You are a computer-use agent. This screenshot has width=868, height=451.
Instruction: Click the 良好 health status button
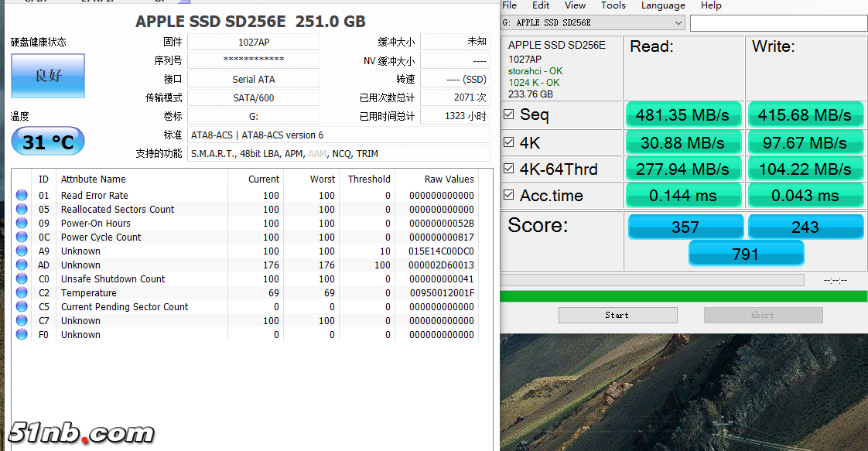point(48,76)
